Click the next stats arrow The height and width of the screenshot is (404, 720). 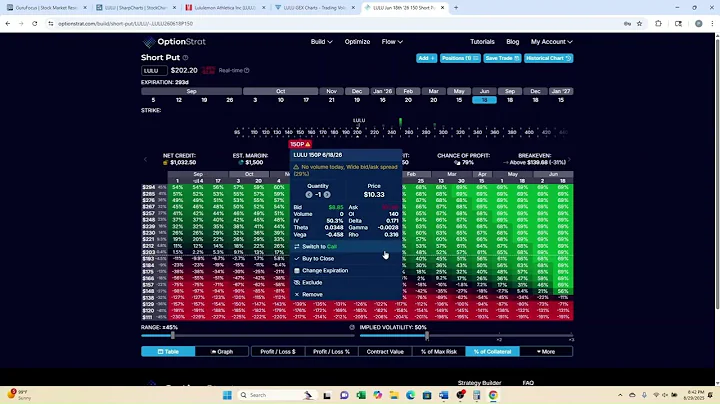click(x=569, y=159)
